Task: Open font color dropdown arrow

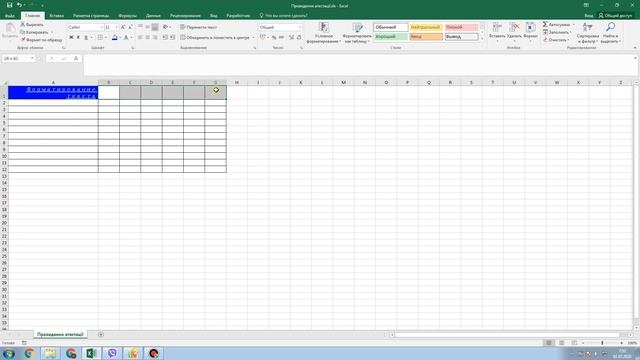Action: pos(131,37)
